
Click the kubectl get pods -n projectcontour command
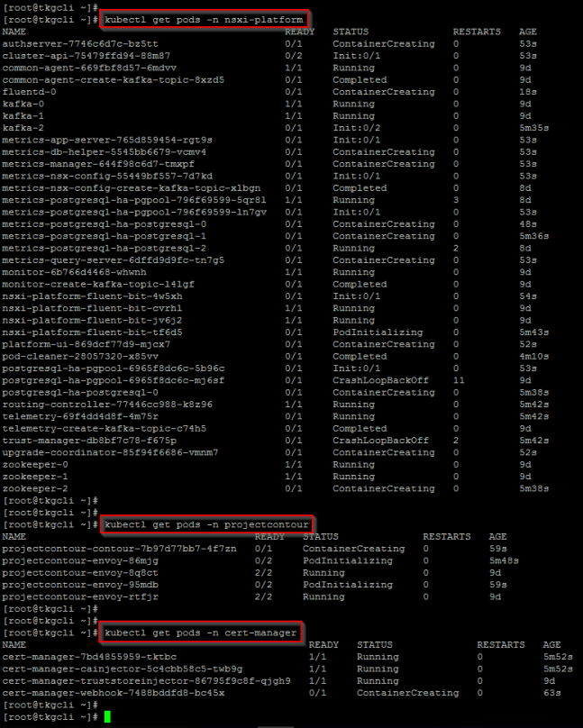[206, 524]
